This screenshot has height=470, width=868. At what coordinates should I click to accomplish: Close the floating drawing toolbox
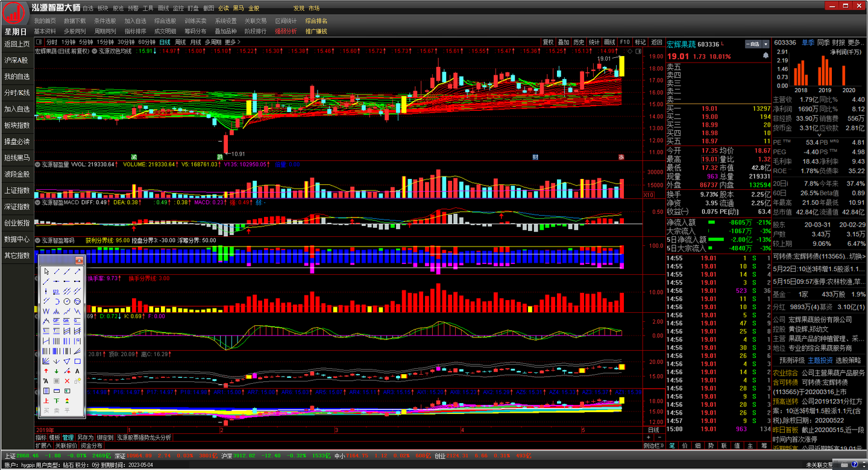[79, 260]
